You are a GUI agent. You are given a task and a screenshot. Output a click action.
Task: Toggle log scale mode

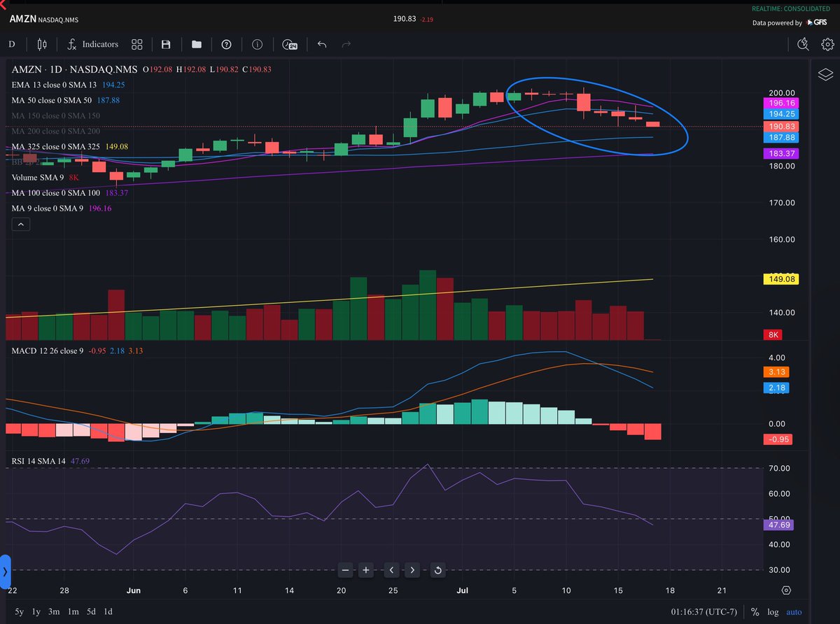pyautogui.click(x=773, y=611)
